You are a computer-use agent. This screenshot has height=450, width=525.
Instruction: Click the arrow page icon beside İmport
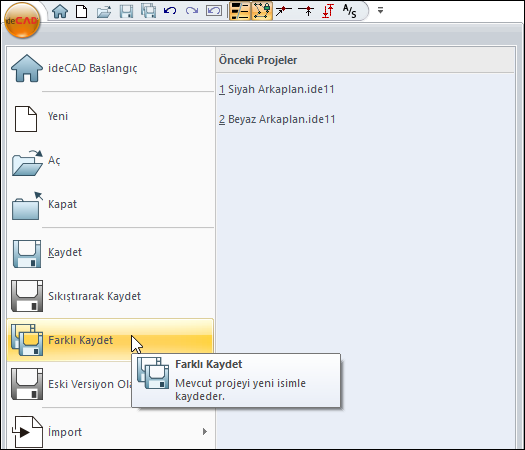pyautogui.click(x=27, y=432)
